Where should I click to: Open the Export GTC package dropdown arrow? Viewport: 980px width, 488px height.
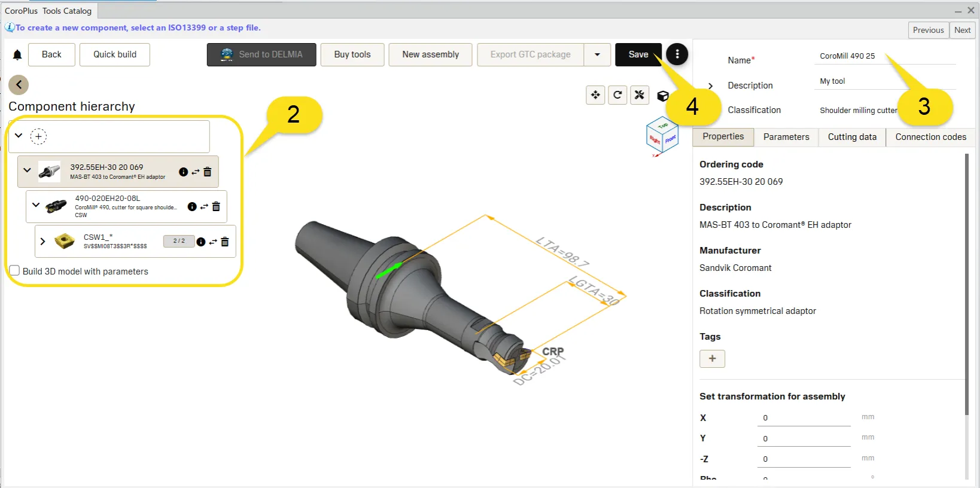pos(597,54)
